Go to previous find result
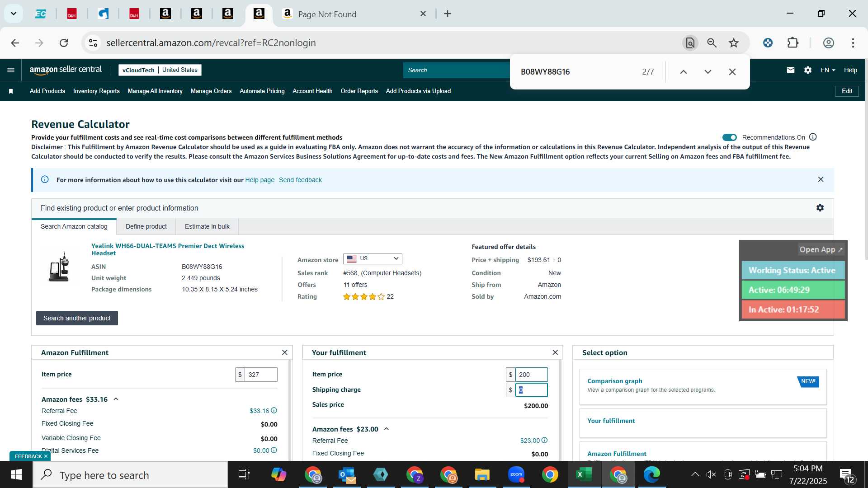 683,72
